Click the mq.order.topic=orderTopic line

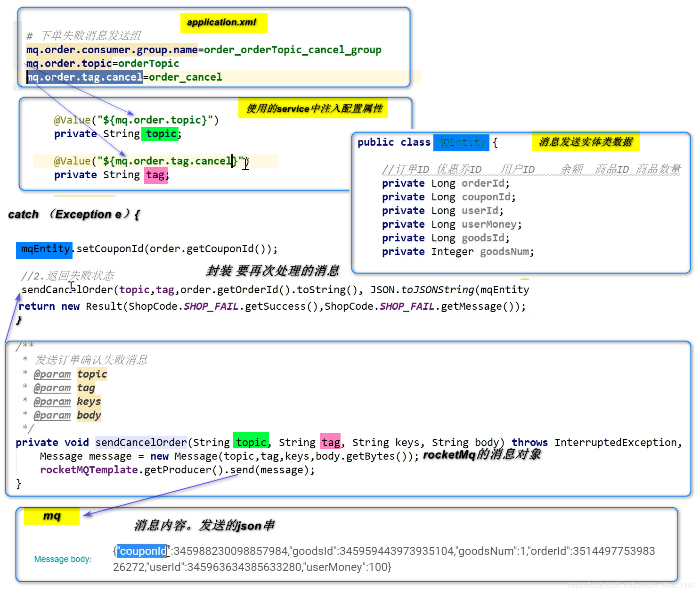pos(103,64)
